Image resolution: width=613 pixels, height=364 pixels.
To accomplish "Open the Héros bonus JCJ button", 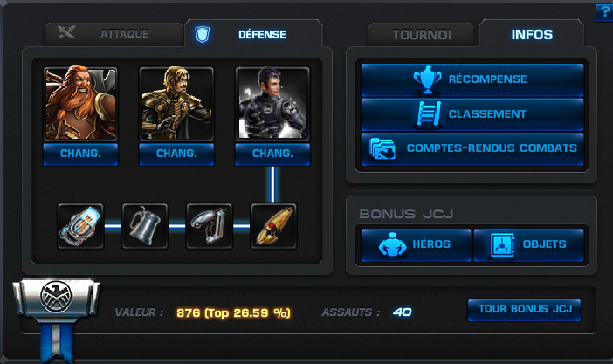I will tap(417, 244).
